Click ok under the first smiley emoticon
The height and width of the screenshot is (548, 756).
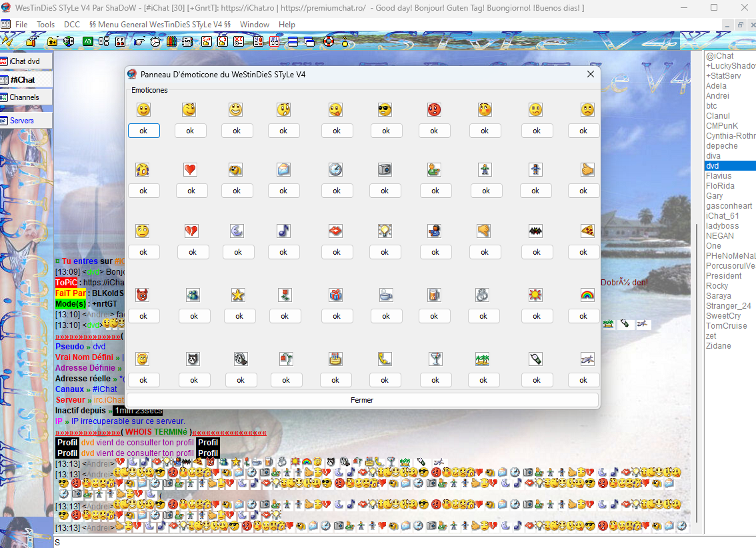(x=144, y=131)
